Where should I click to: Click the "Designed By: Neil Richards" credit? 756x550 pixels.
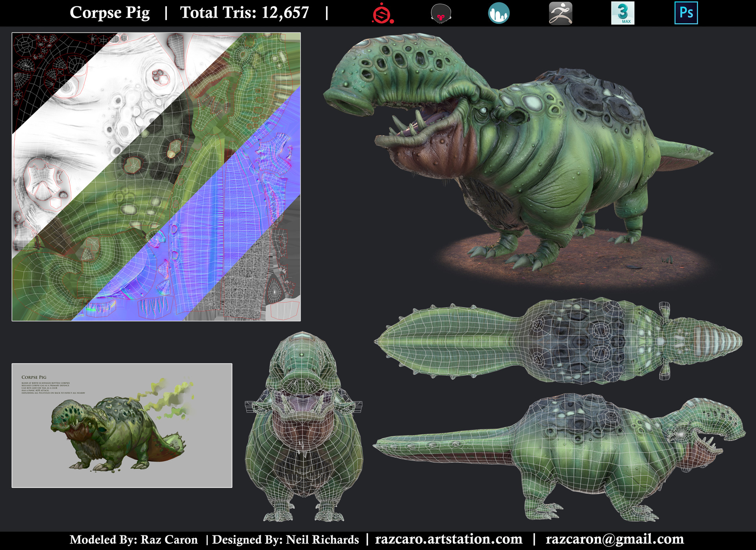[285, 539]
